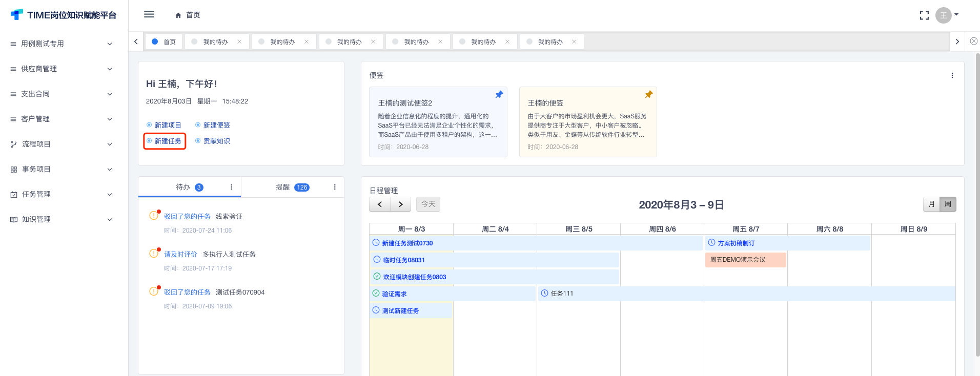
Task: Click the 流程项目 branch icon
Action: point(14,144)
